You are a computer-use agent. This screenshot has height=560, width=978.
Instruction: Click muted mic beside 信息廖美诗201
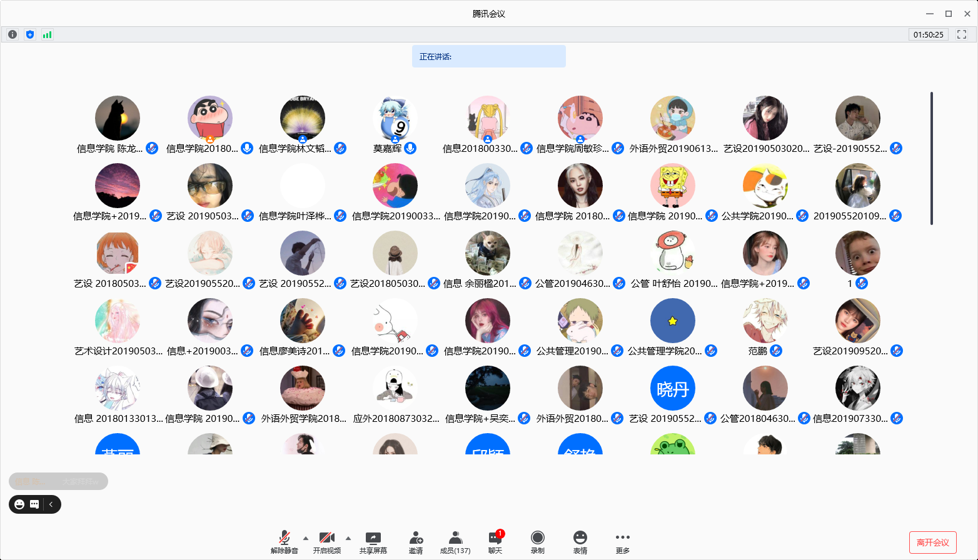[339, 351]
